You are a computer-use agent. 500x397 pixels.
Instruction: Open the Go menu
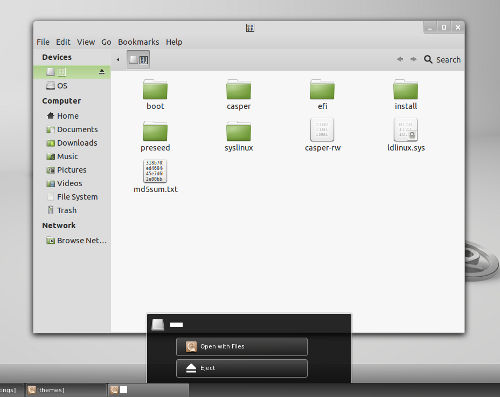pos(106,42)
